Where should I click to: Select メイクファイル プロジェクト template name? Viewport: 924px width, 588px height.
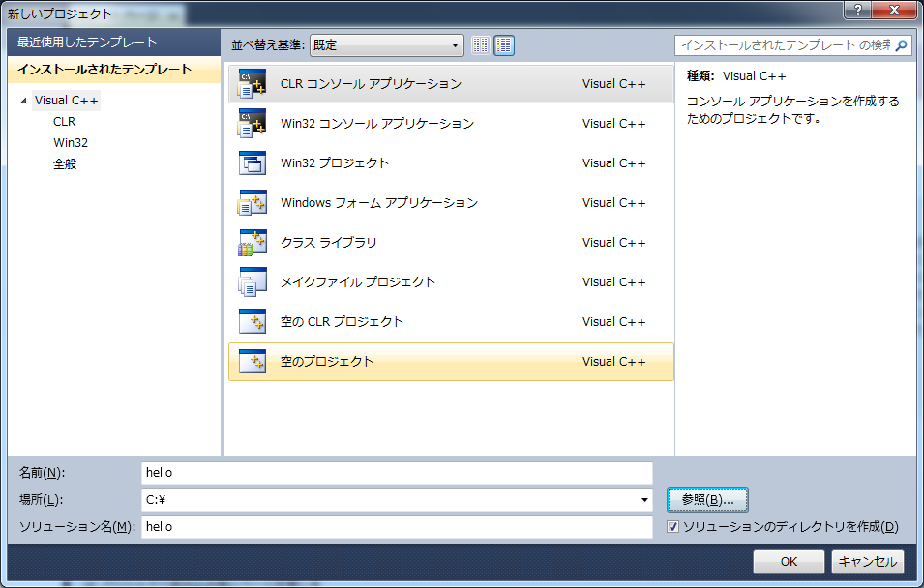pyautogui.click(x=358, y=281)
